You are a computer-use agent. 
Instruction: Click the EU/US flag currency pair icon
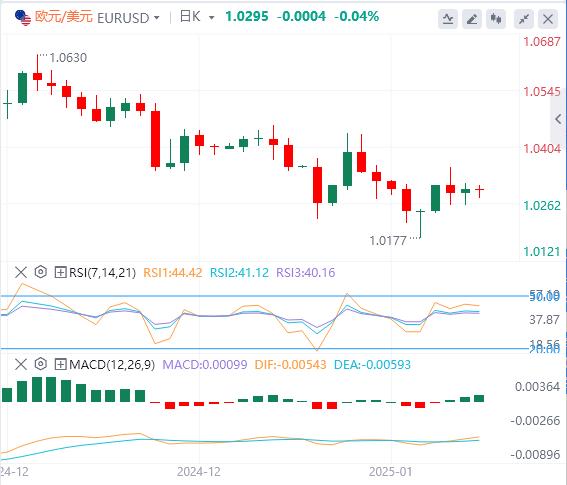click(23, 17)
